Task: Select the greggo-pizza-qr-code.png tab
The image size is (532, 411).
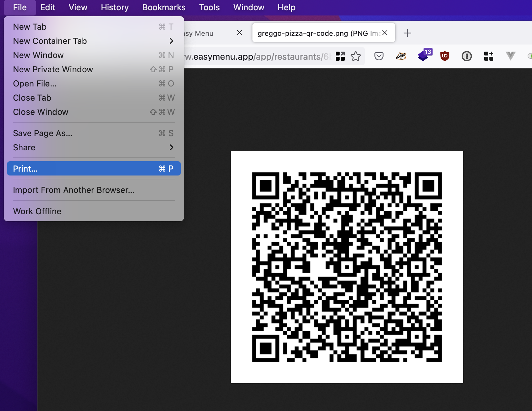Action: 323,33
